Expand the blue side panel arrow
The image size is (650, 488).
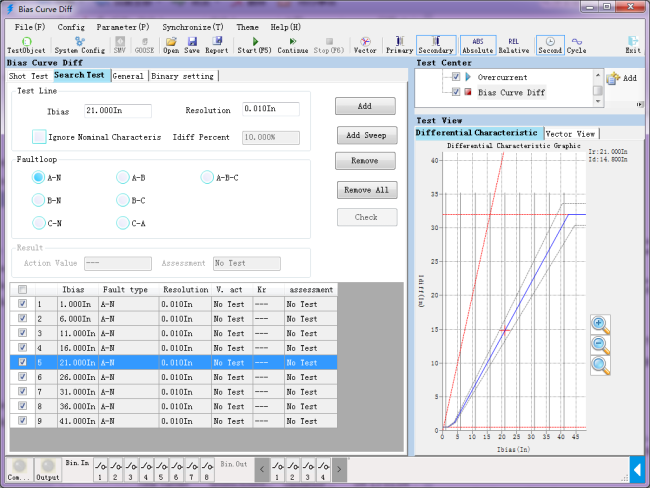(637, 468)
